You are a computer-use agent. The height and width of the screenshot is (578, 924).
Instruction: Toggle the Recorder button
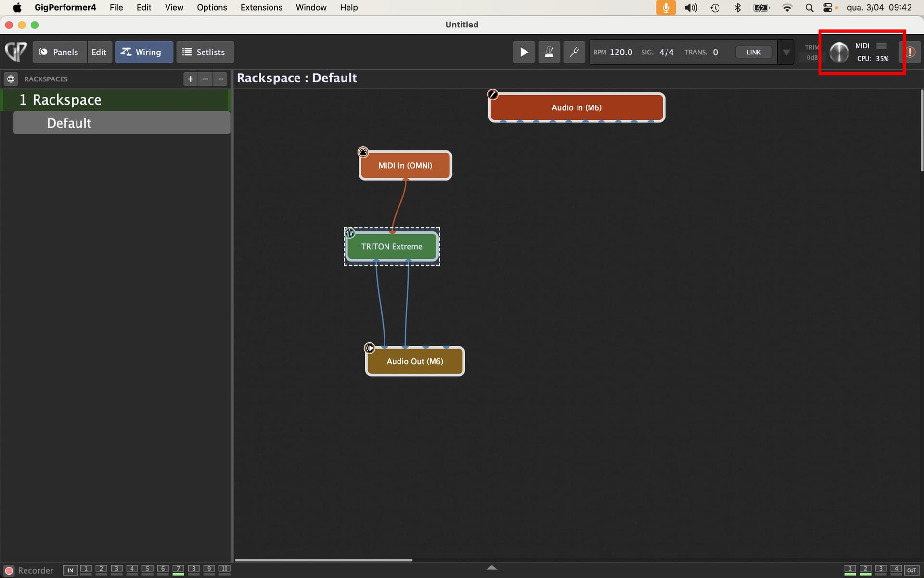(x=29, y=570)
